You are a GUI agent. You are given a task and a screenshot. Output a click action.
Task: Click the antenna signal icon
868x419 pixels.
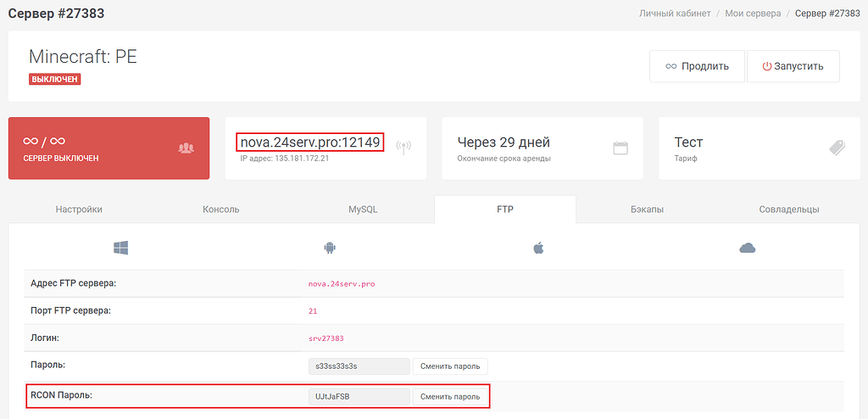403,148
